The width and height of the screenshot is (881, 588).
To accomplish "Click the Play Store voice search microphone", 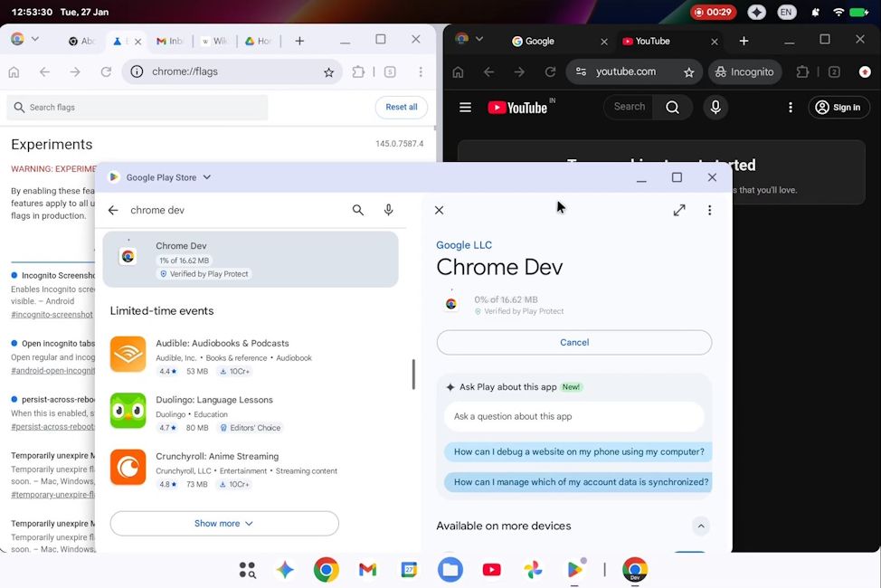I will (388, 209).
